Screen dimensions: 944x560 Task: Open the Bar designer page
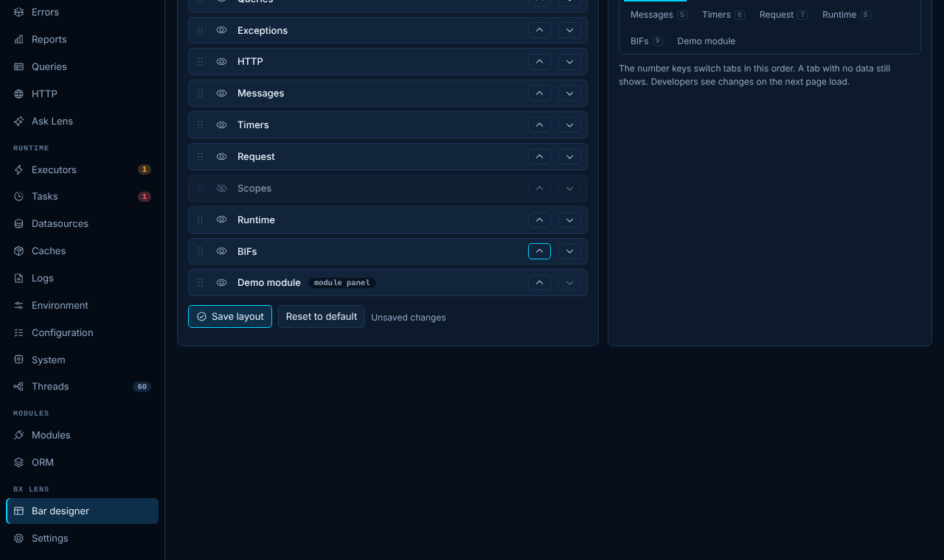82,511
